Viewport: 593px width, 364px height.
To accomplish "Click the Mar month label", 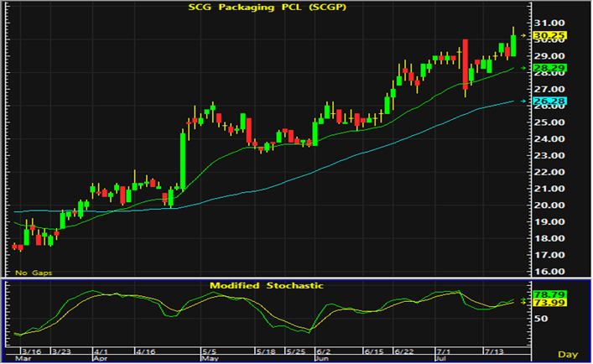I will (x=23, y=358).
